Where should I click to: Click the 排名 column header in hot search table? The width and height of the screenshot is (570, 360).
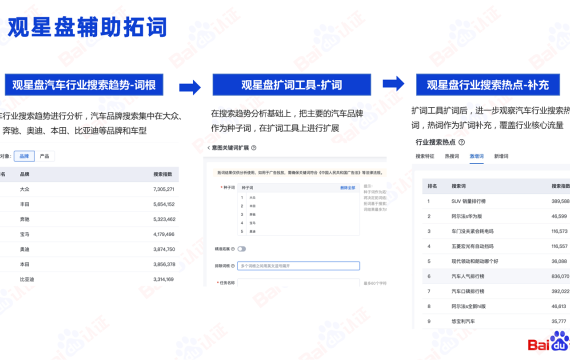pos(432,186)
